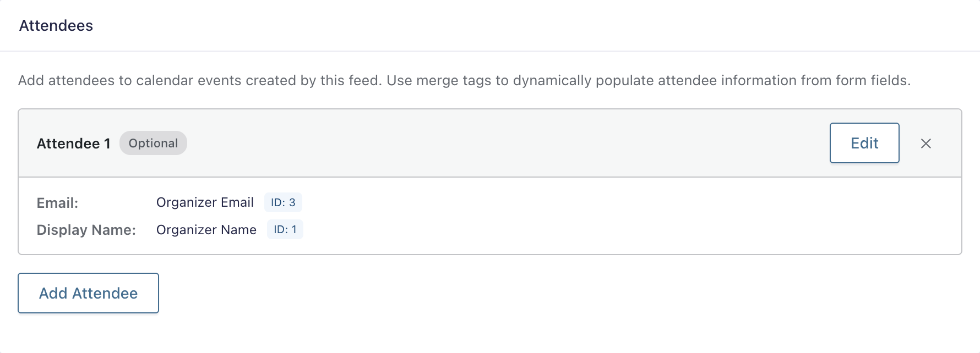This screenshot has height=353, width=980.
Task: Click the ID: 3 tag next to Organizer Email
Action: pyautogui.click(x=283, y=202)
